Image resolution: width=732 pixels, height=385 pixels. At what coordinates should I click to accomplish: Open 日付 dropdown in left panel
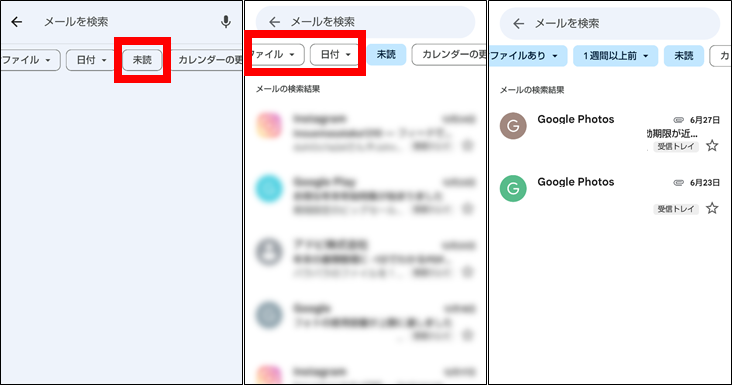pos(92,60)
